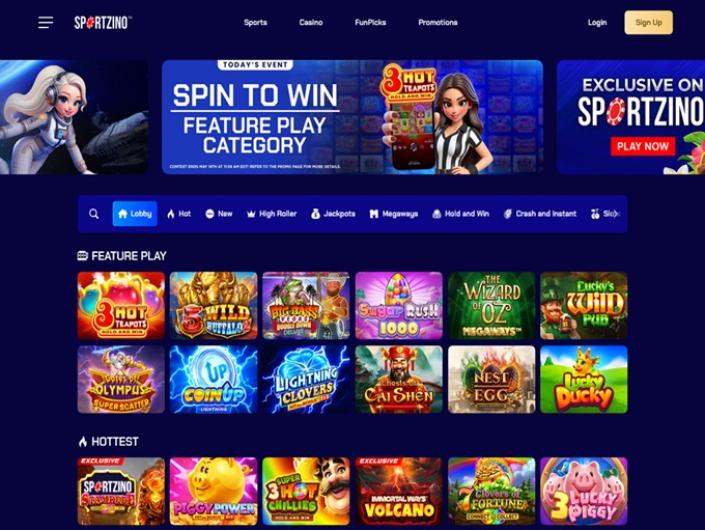Open the game search magnifier icon
The image size is (705, 530).
click(94, 214)
